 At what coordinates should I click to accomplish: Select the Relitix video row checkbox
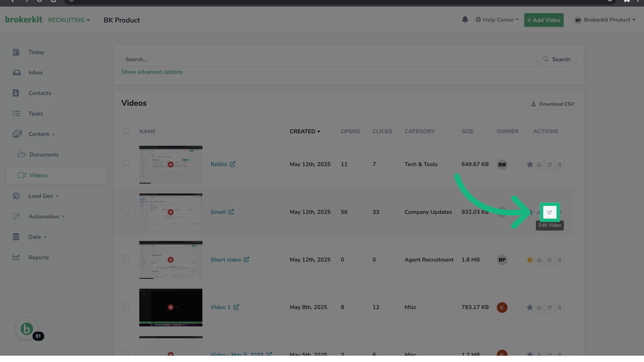(126, 163)
